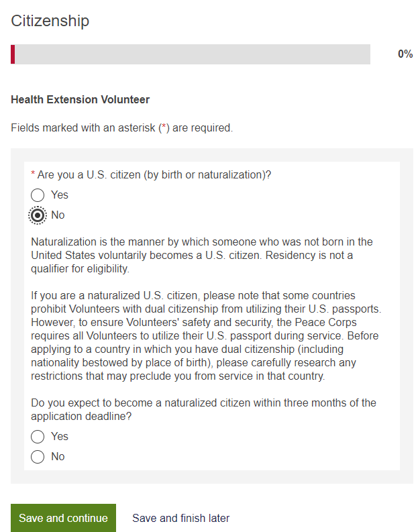This screenshot has width=418, height=532.
Task: Click the red filled start of progress bar
Action: tap(13, 54)
